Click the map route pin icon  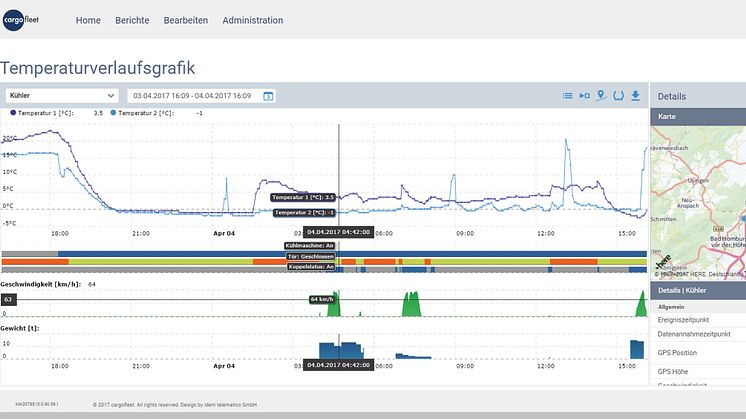pyautogui.click(x=601, y=96)
